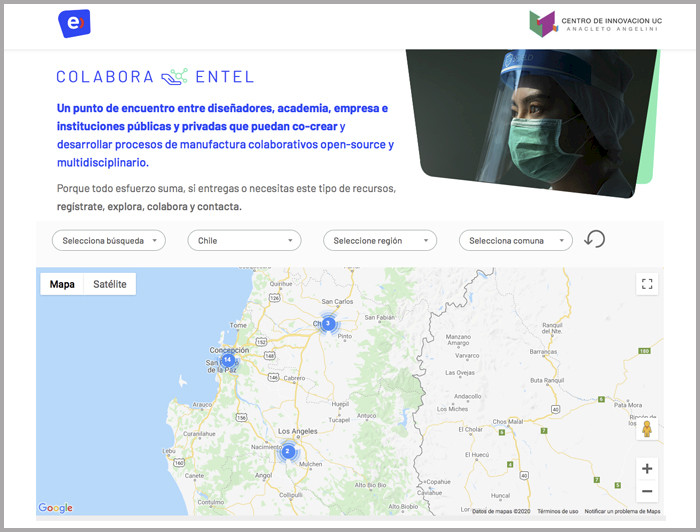This screenshot has height=532, width=700.
Task: Click the healthcare worker face shield photo
Action: [x=530, y=118]
